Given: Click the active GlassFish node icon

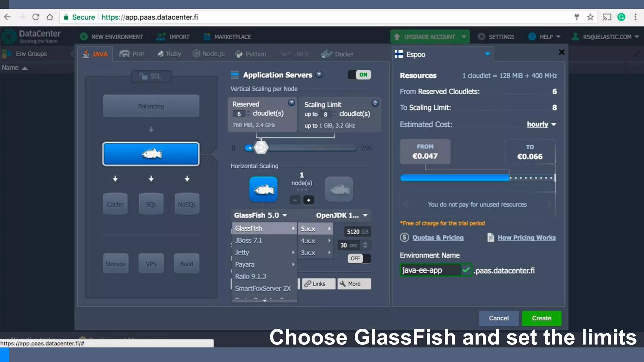Looking at the screenshot, I should coord(264,189).
